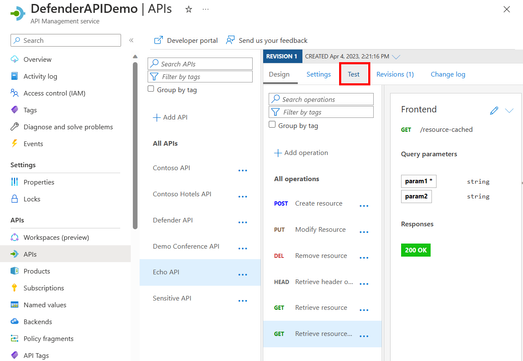Click the param2 query parameter box

(x=416, y=196)
